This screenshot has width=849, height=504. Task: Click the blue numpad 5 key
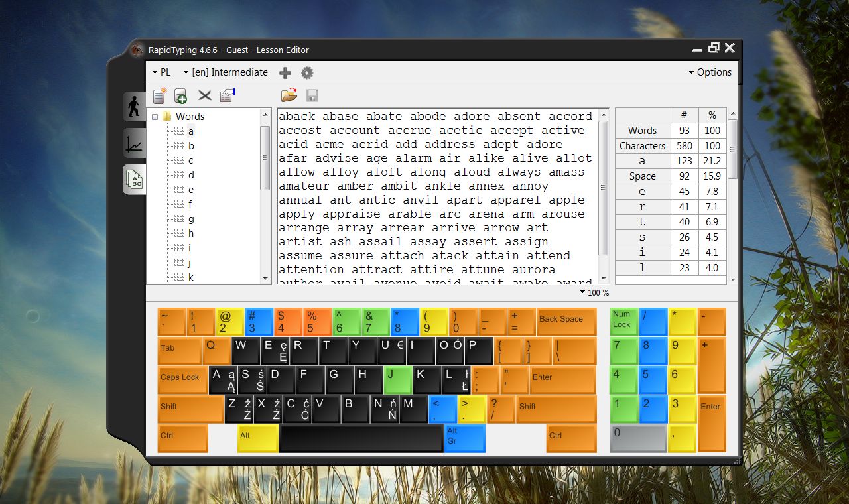point(653,380)
